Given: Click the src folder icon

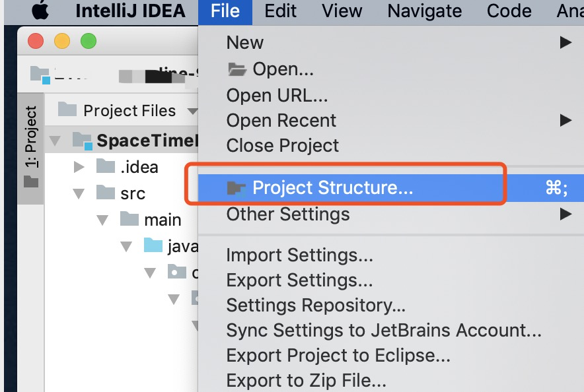Looking at the screenshot, I should click(106, 193).
